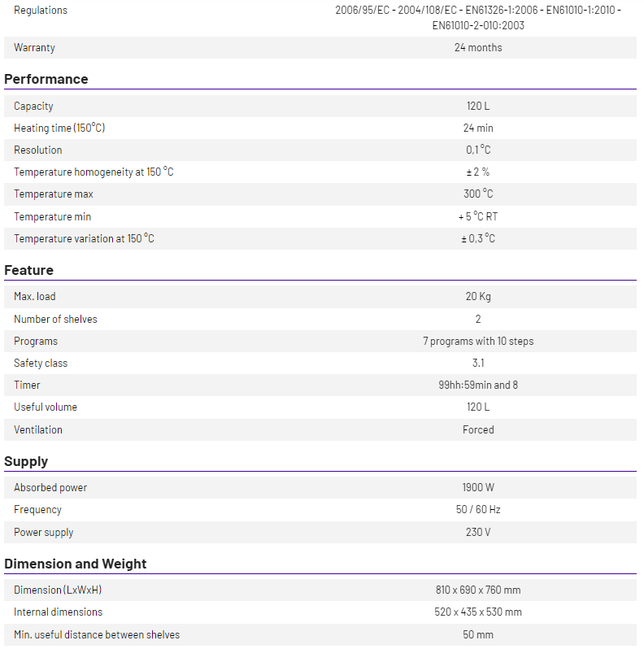Click the Absorbed power 1900 W value
The width and height of the screenshot is (644, 649).
coord(478,487)
